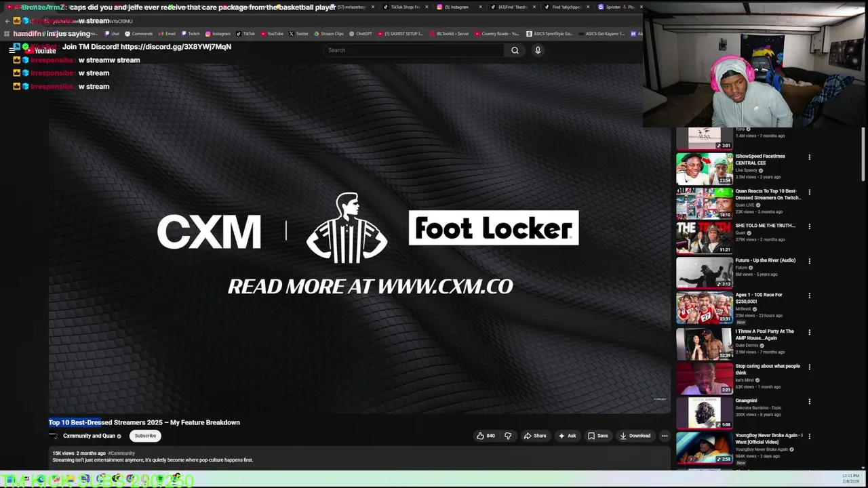Open the Stream Clips bookmark
Viewport: 868px width, 488px height.
[328, 34]
